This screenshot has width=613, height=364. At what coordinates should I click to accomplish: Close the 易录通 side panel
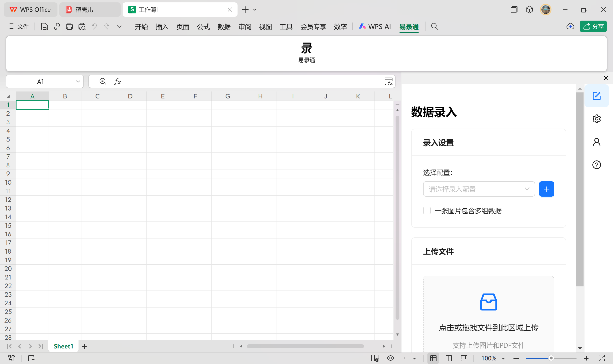[606, 78]
